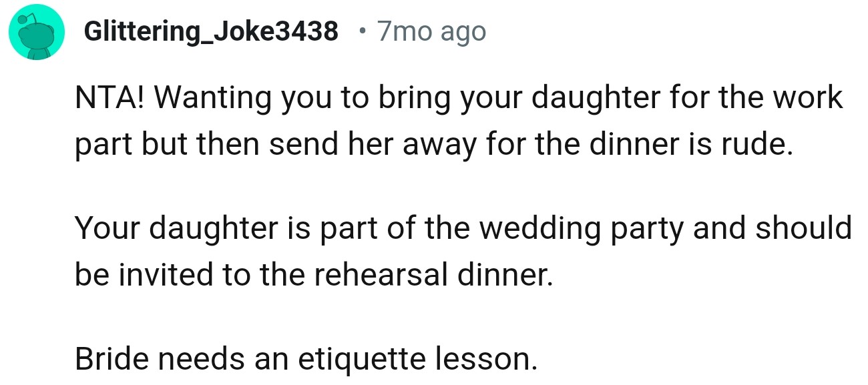Click the word 'NTA!' in the comment
This screenshot has height=385, width=868.
click(x=114, y=98)
